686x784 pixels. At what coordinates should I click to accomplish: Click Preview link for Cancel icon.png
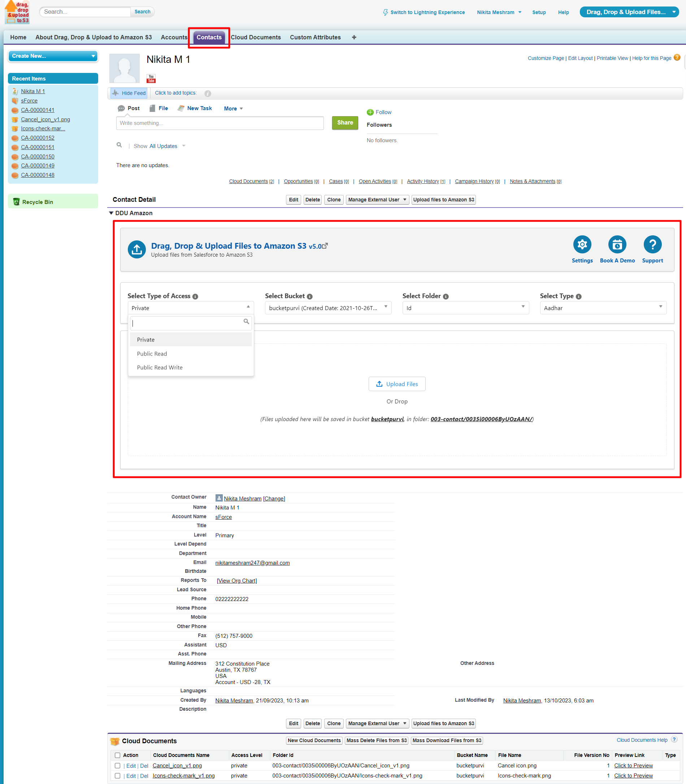(x=633, y=765)
